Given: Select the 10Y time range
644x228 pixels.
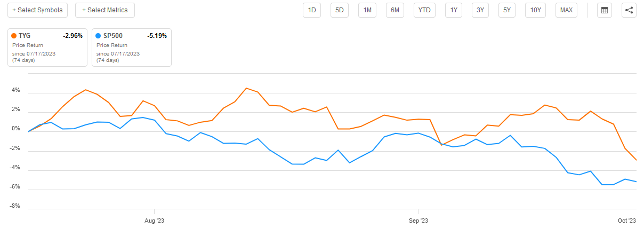Looking at the screenshot, I should click(535, 10).
